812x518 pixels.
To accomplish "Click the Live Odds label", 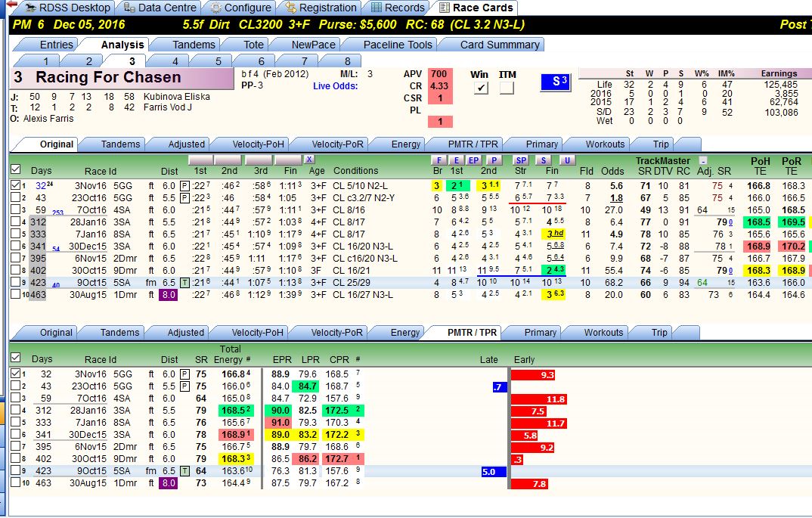I will tap(335, 86).
